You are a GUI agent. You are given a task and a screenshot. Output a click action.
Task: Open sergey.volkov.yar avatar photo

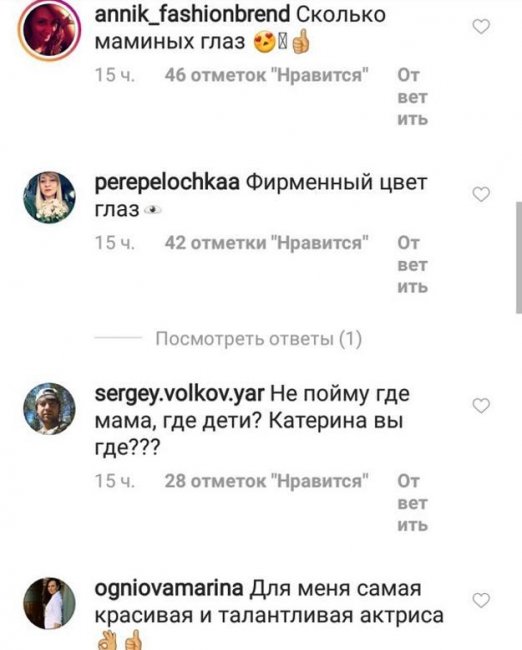tap(49, 409)
